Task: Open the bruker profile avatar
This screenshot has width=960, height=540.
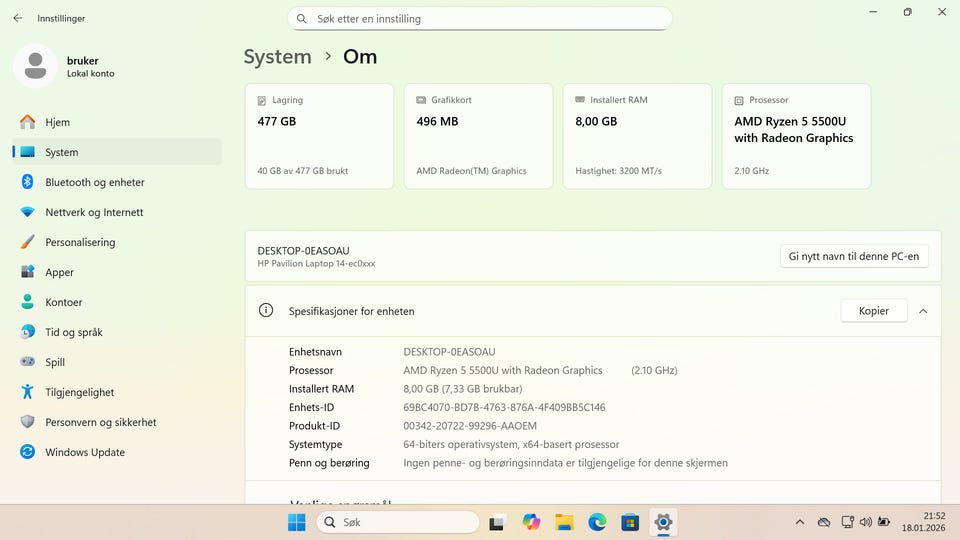Action: coord(36,66)
